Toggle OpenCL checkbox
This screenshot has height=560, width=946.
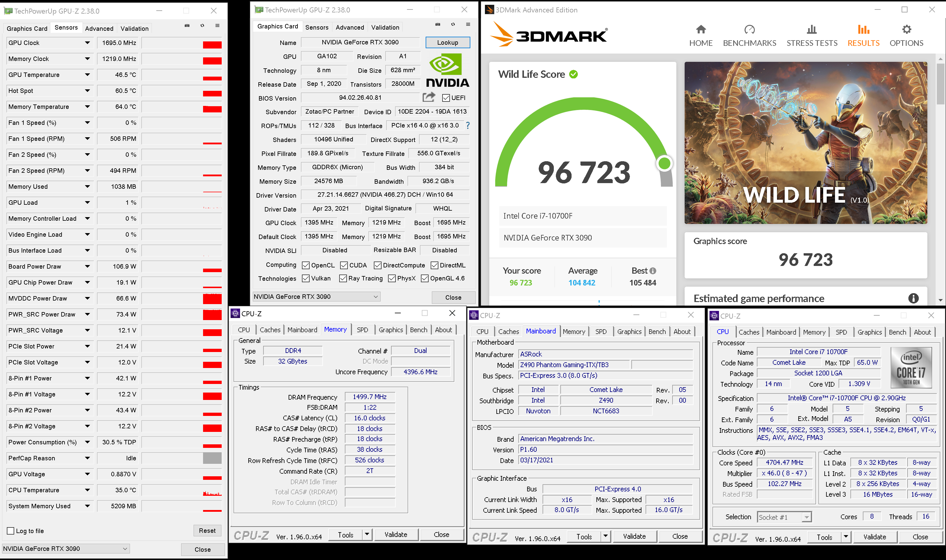coord(306,265)
